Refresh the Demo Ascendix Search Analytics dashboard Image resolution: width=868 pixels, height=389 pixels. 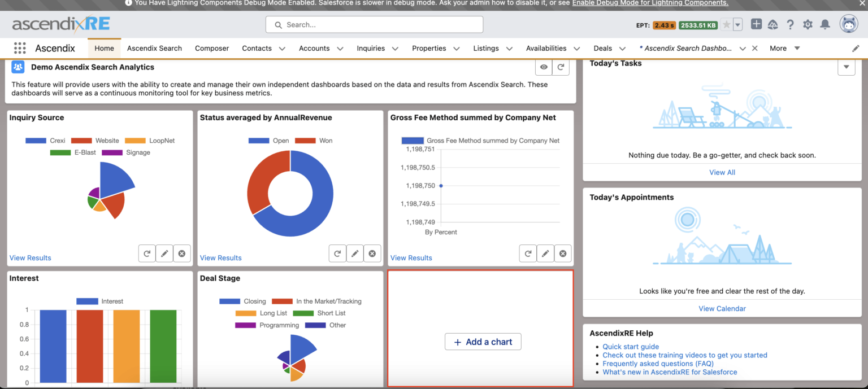click(x=561, y=67)
